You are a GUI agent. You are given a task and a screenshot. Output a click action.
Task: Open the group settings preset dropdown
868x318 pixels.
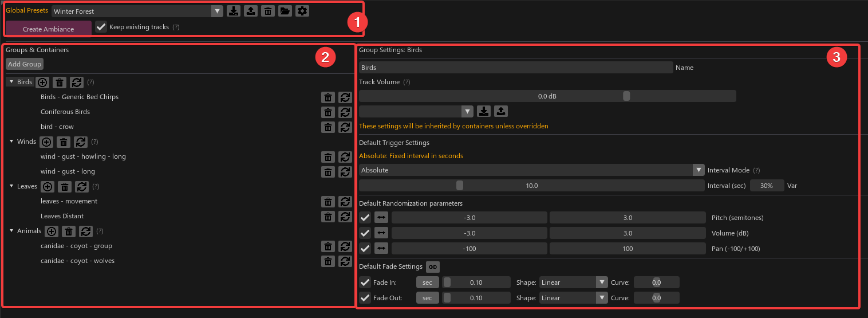coord(416,111)
